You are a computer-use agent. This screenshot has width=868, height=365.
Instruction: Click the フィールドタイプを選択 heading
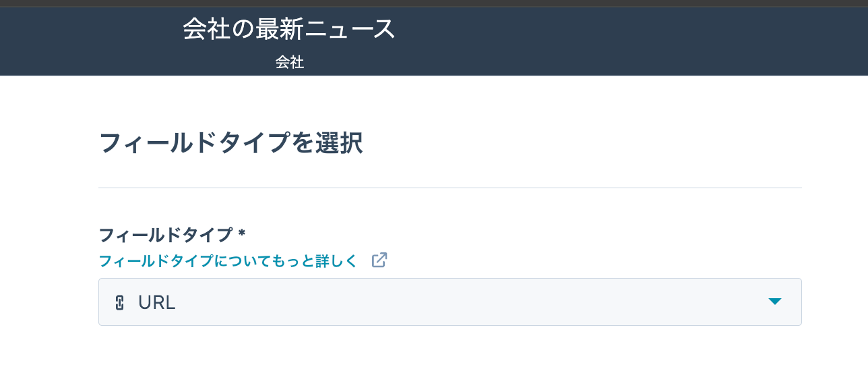click(230, 144)
